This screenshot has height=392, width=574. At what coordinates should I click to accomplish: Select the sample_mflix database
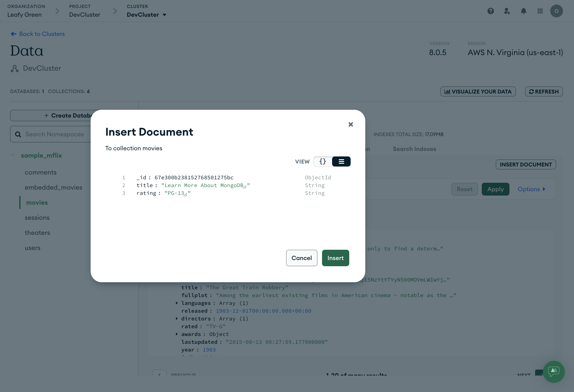41,155
